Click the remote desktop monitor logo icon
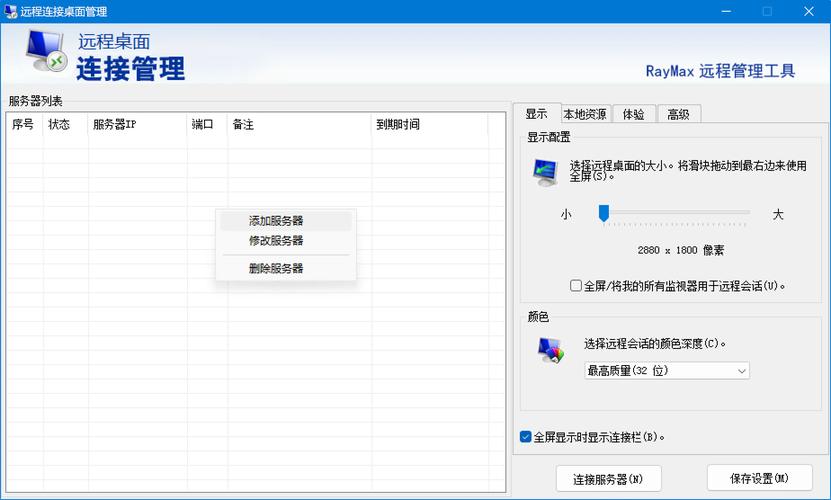The image size is (831, 500). [x=46, y=51]
